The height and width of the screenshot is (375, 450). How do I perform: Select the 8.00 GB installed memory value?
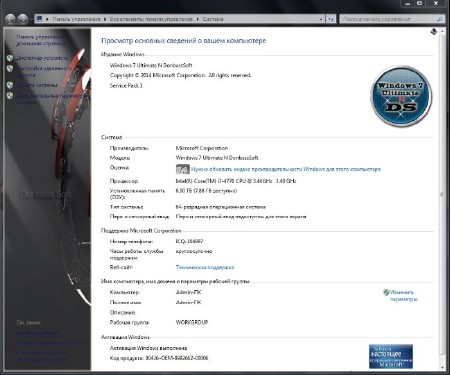click(x=206, y=191)
